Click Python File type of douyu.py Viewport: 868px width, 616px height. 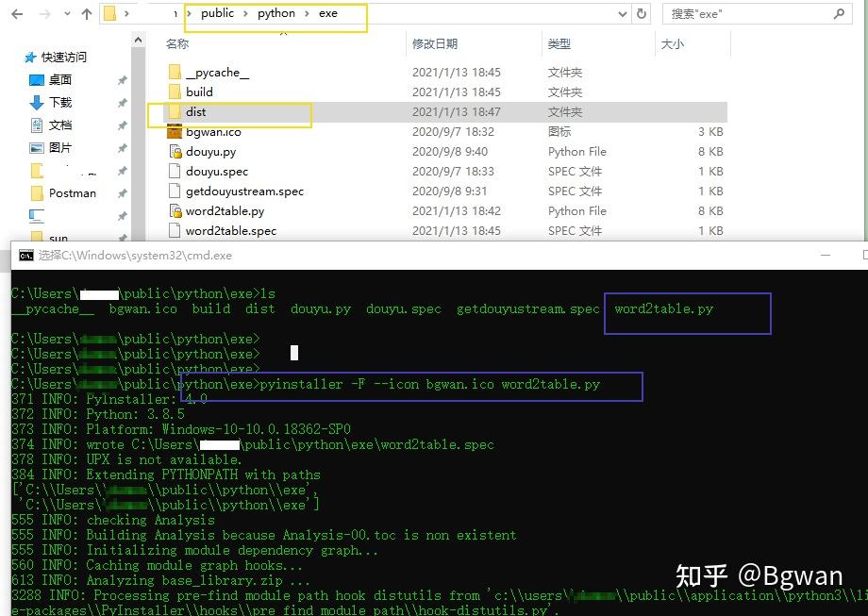pyautogui.click(x=576, y=152)
